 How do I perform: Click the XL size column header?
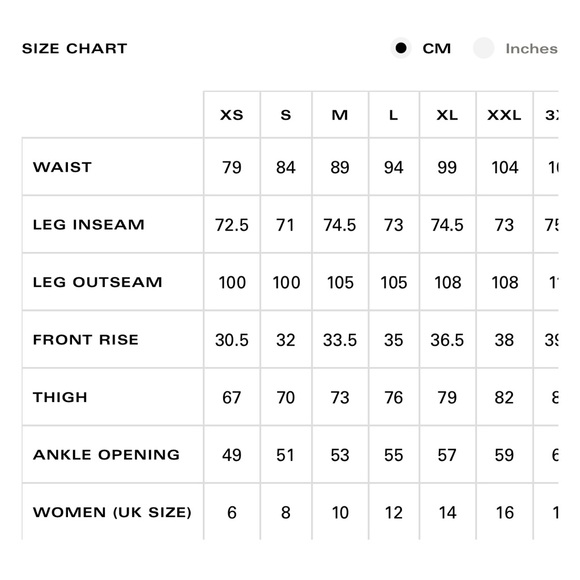447,115
